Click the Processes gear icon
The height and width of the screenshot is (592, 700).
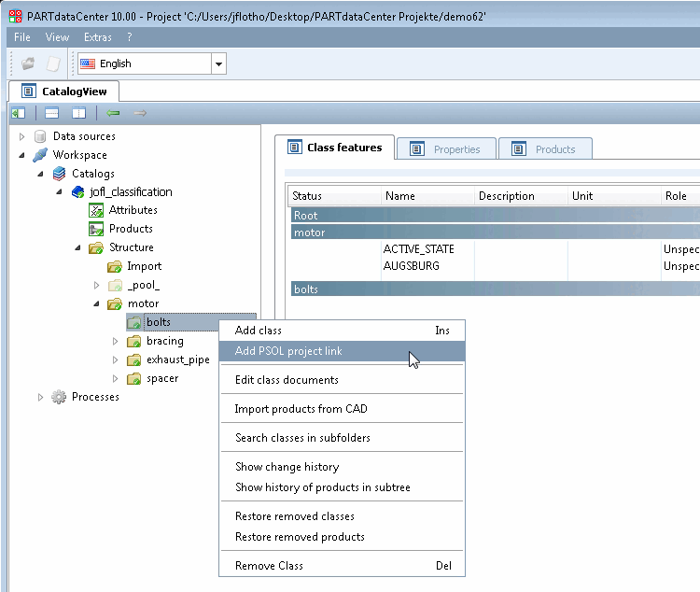click(x=59, y=397)
